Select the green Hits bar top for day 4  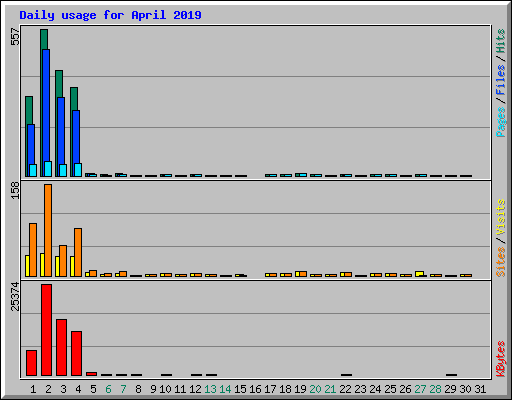coord(74,99)
